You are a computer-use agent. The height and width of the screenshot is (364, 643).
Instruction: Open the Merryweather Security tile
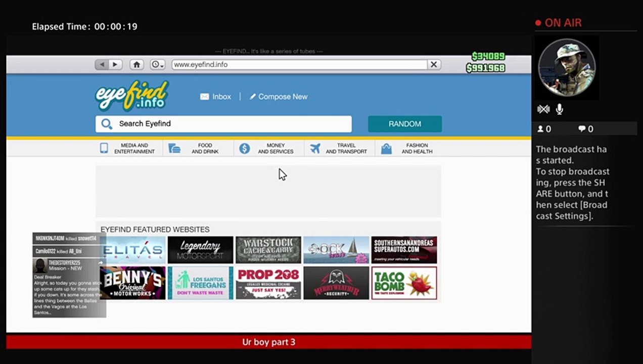336,283
